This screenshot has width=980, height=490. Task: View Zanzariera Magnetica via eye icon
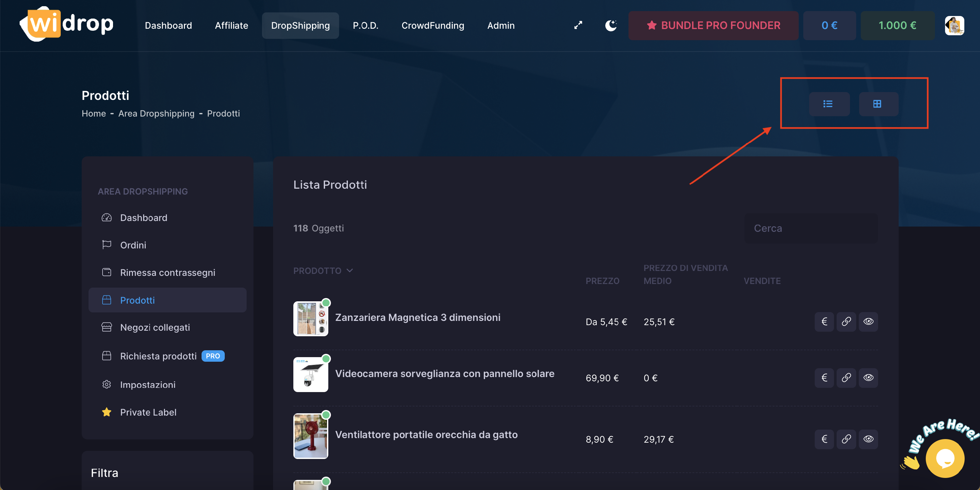(x=868, y=322)
